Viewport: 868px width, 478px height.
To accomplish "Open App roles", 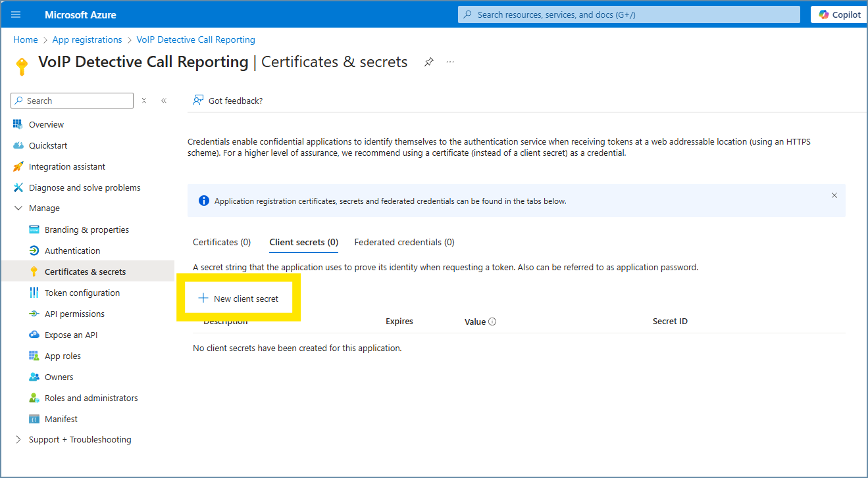I will pyautogui.click(x=63, y=356).
